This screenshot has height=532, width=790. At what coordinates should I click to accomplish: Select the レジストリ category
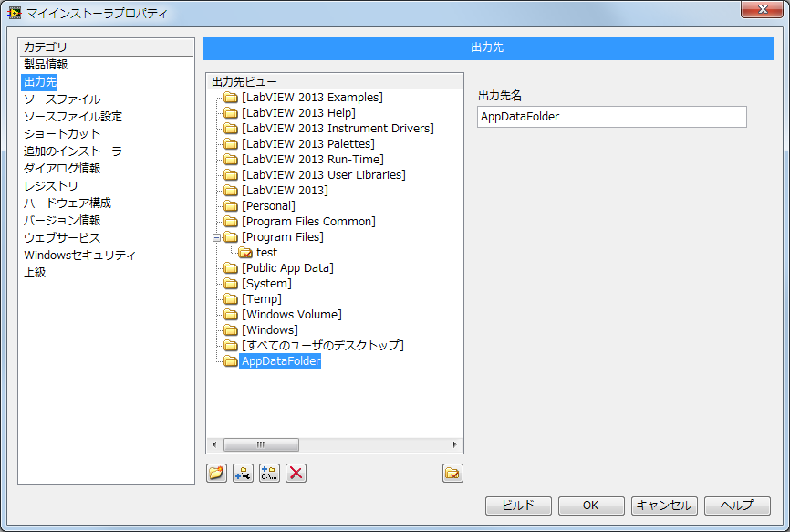point(51,186)
